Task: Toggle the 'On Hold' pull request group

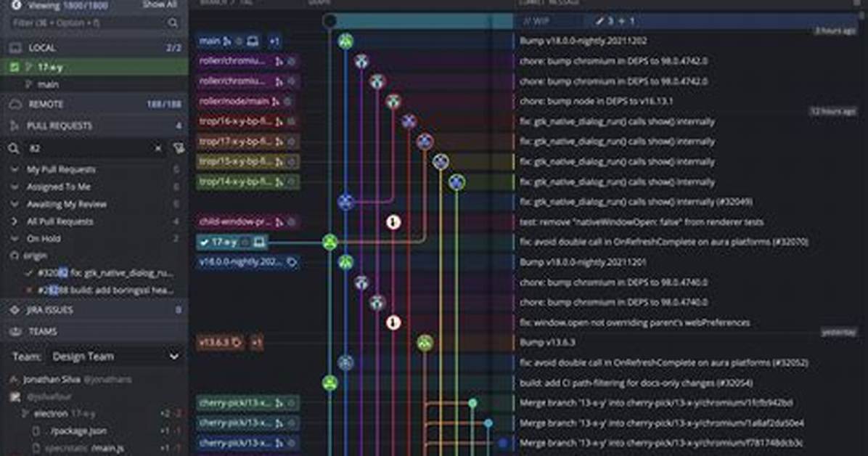Action: [x=15, y=239]
